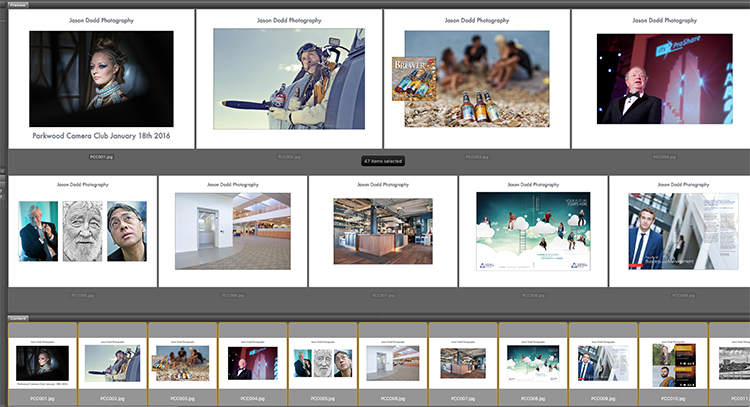Select the PCC003.jpg beach bottles thumbnail in Content
Screen dimensions: 750x407
tap(183, 363)
